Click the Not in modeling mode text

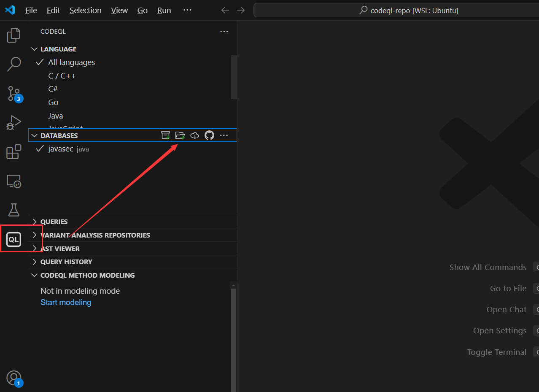pyautogui.click(x=80, y=291)
